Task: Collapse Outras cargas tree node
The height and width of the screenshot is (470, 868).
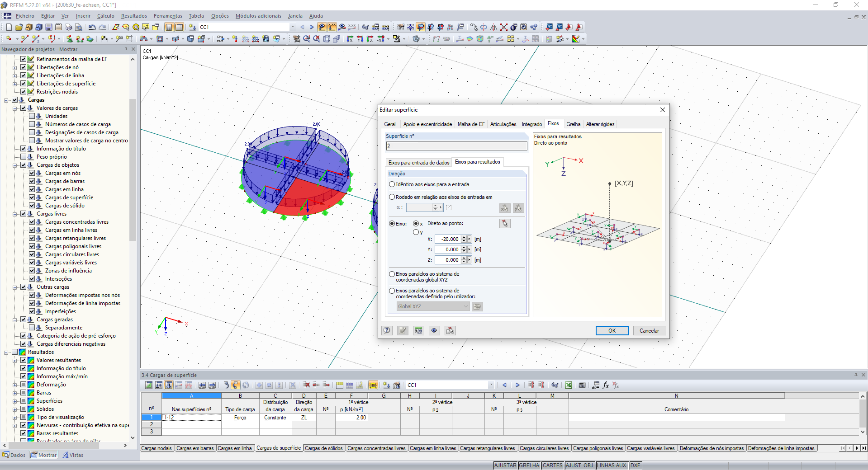Action: tap(15, 287)
